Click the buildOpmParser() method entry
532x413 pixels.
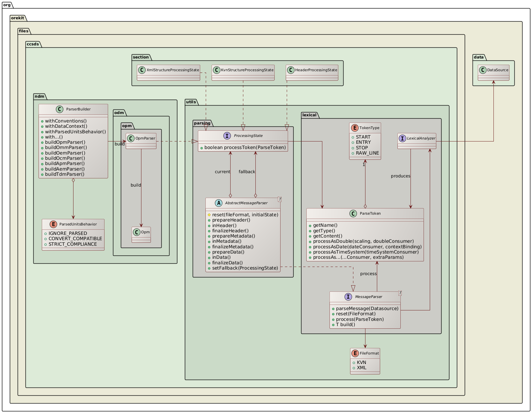point(65,142)
